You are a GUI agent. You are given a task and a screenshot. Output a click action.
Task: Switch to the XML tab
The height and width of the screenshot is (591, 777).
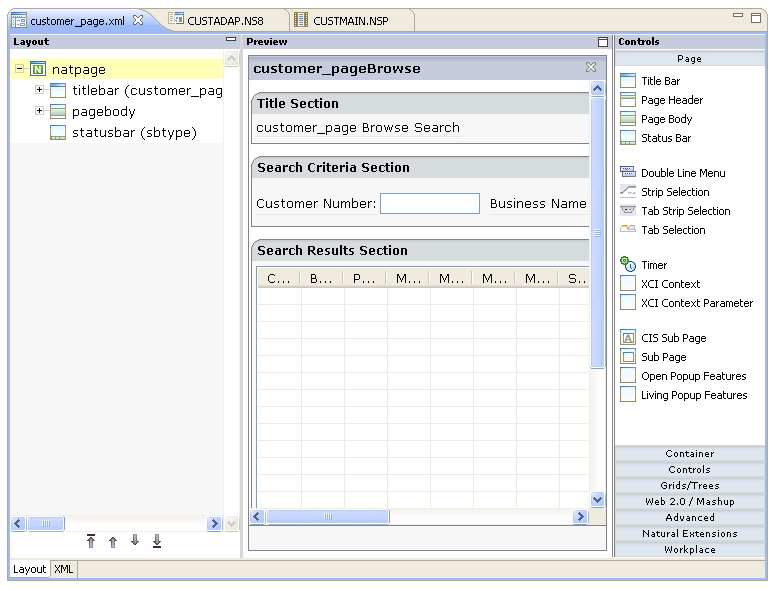click(64, 569)
